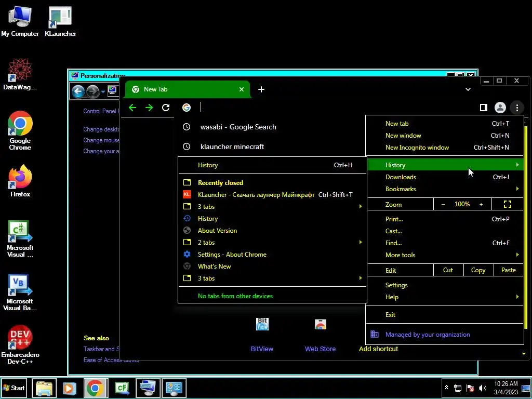Close the New Tab tab
This screenshot has height=399, width=532.
tap(242, 89)
